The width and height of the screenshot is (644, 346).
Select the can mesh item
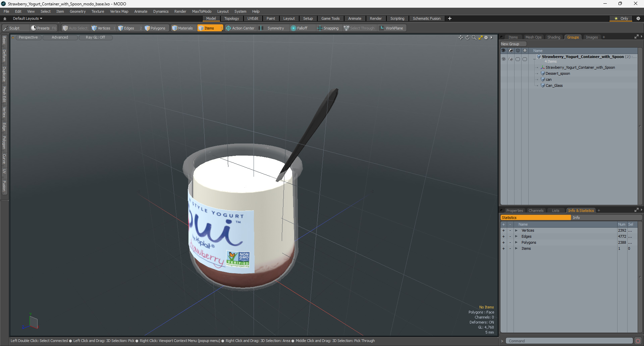(x=548, y=79)
